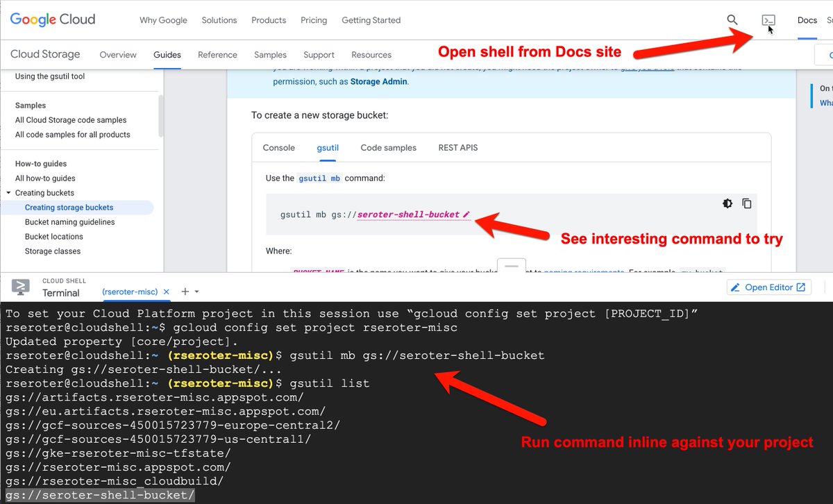Add a new terminal tab with plus

[185, 292]
